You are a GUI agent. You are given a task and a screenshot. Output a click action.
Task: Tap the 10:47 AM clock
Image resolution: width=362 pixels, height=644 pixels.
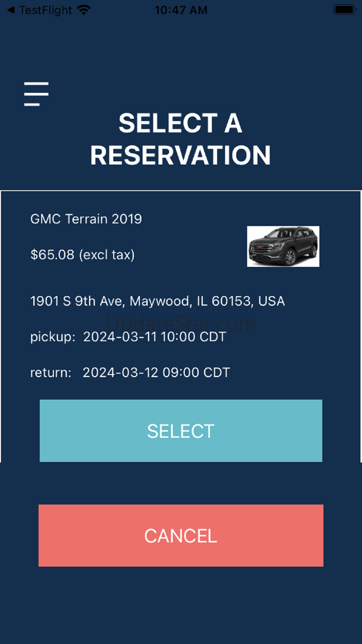pos(181,10)
